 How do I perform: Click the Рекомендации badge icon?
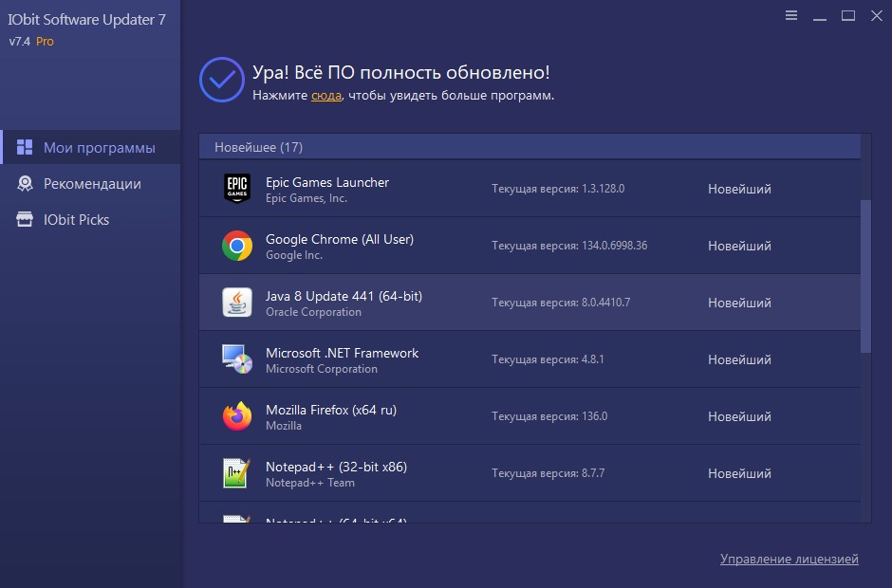coord(25,183)
